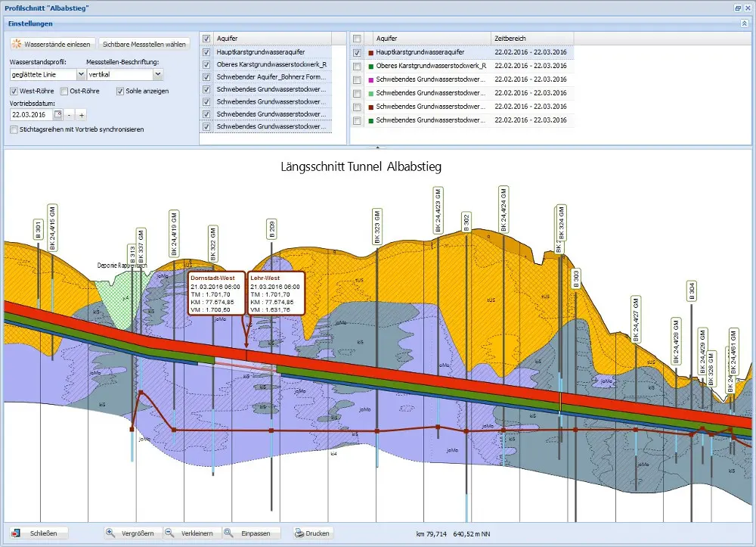The image size is (756, 547).
Task: Increase Vortriebsdatum with the plus button
Action: coord(82,115)
